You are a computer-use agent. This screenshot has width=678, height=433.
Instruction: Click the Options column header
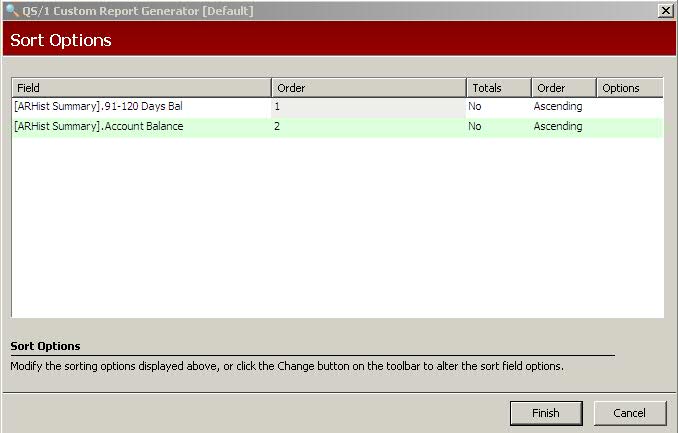coord(630,88)
